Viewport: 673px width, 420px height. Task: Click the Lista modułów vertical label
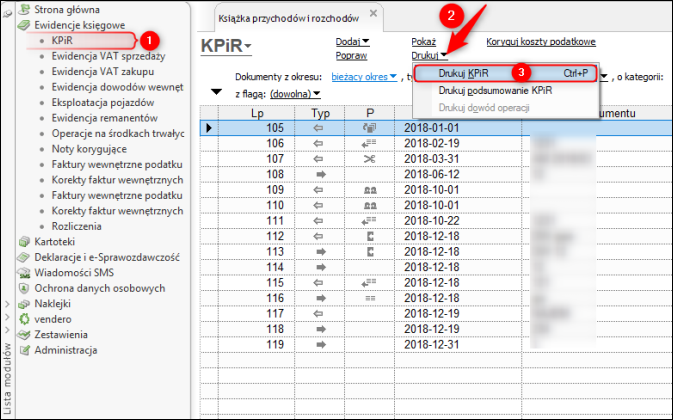coord(7,378)
